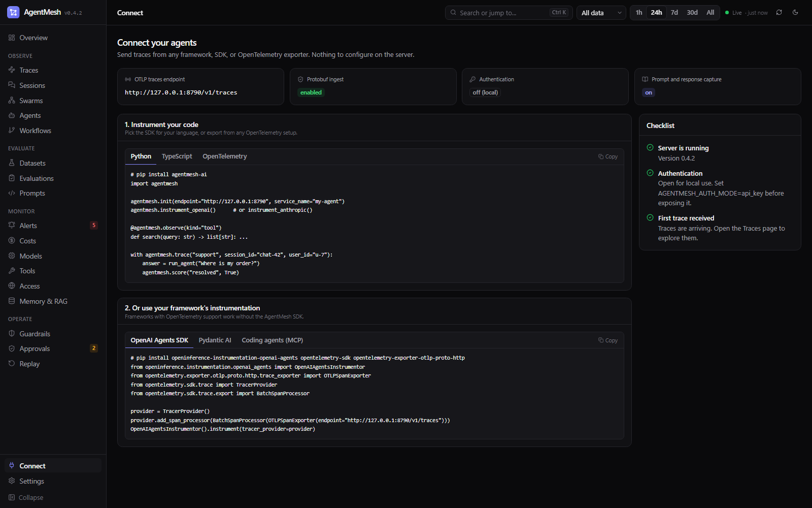Toggle the dark/light theme moon icon

pos(795,13)
